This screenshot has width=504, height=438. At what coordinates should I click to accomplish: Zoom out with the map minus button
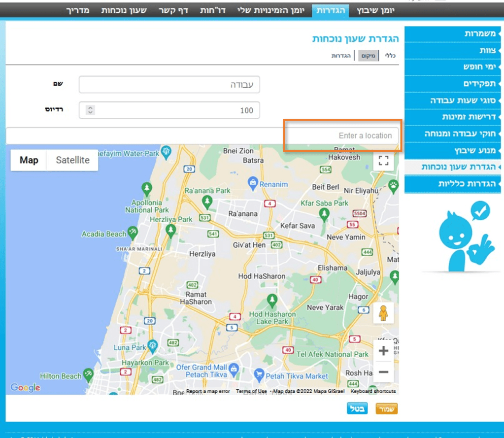(383, 372)
